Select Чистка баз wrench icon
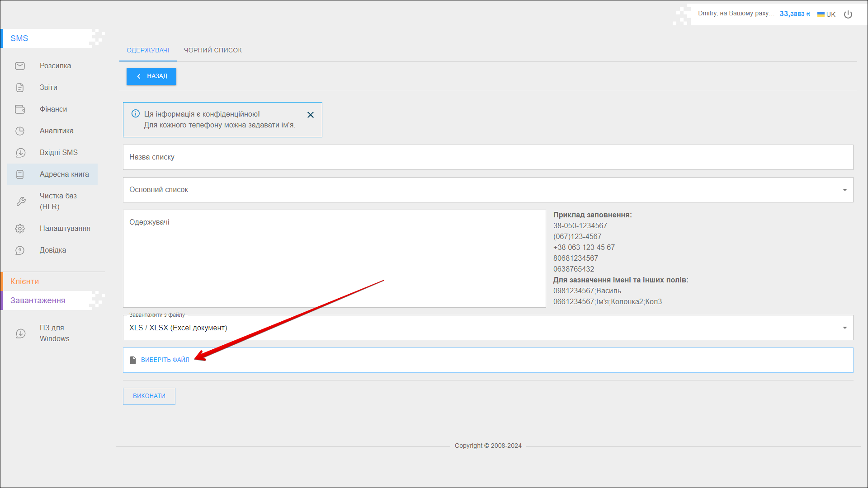The height and width of the screenshot is (488, 868). (21, 202)
